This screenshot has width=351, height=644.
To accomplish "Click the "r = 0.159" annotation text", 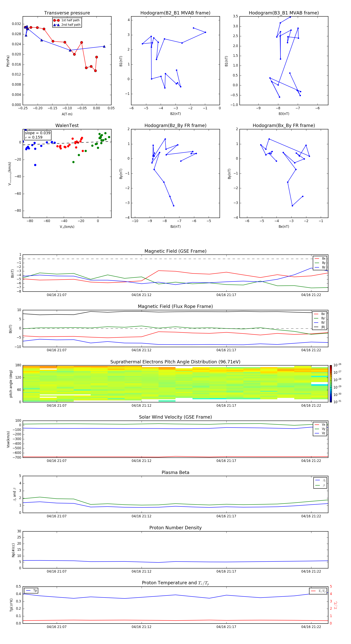I will coord(34,137).
